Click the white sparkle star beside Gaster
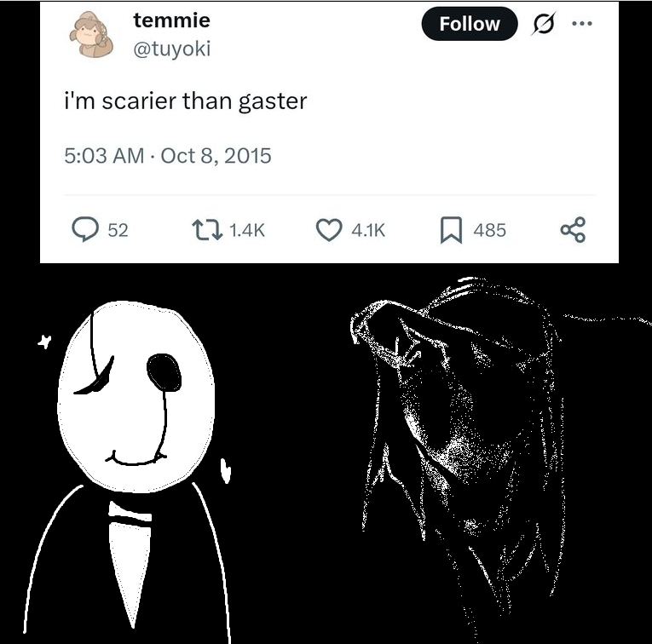 tap(44, 342)
